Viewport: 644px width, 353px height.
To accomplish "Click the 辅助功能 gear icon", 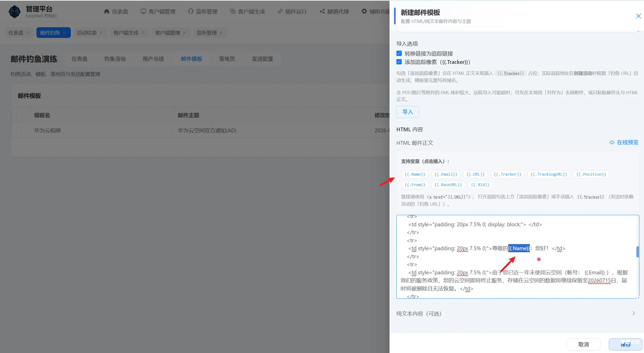I will click(x=364, y=11).
